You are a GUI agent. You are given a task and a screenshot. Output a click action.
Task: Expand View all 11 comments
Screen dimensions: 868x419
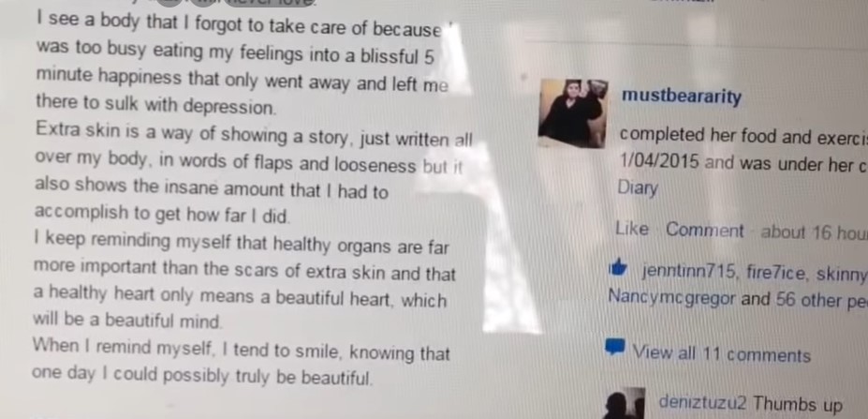click(x=721, y=353)
